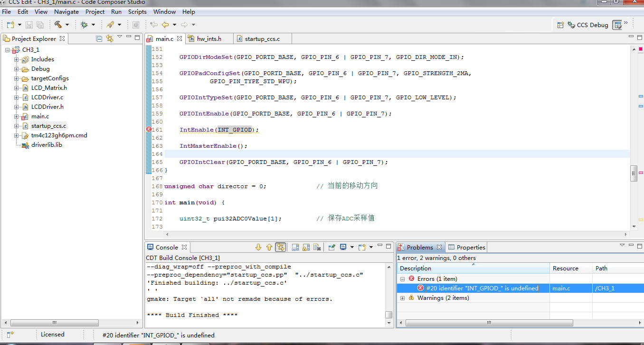Open the Scripts menu
The height and width of the screenshot is (345, 644).
137,11
